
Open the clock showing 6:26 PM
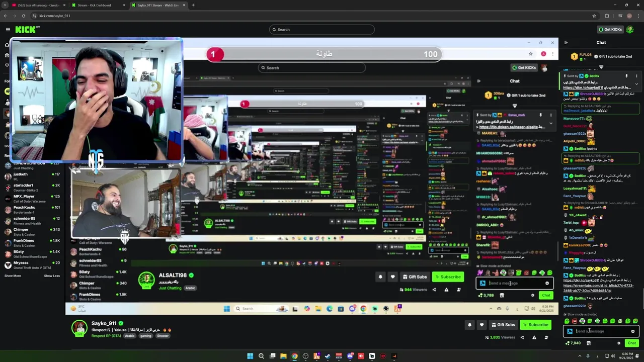tap(627, 356)
